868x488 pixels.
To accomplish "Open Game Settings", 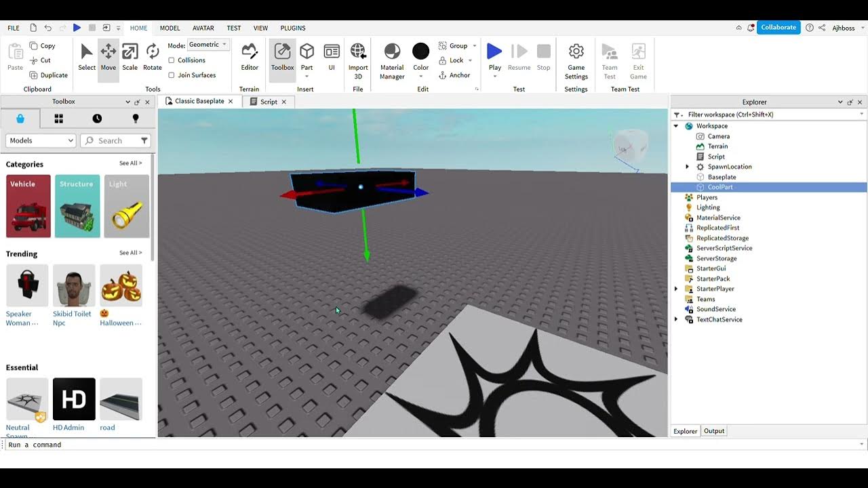I will (576, 61).
